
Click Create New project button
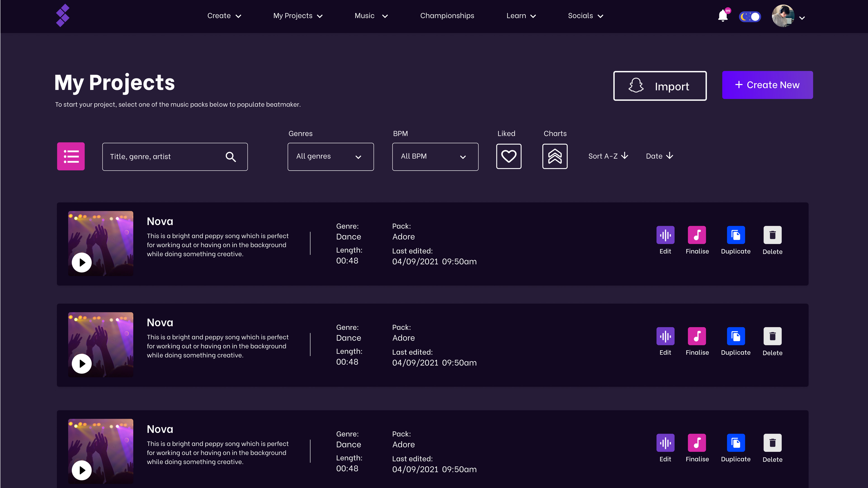tap(767, 85)
